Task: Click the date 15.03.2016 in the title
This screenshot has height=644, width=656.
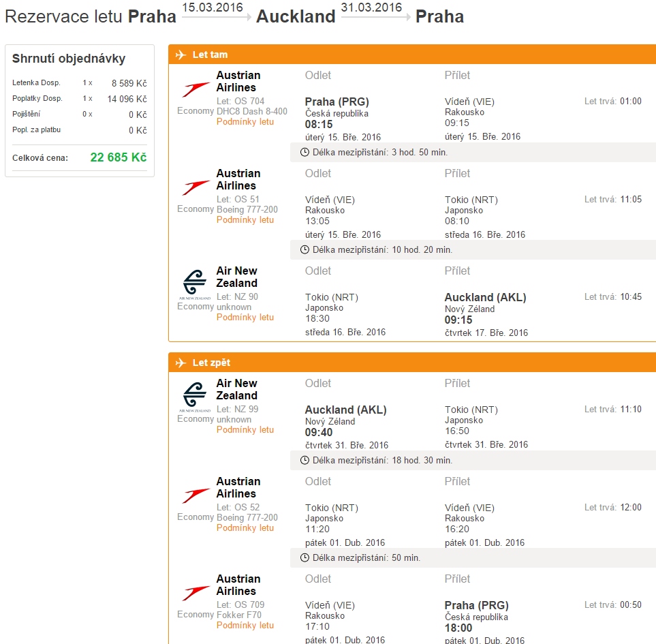Action: [213, 7]
